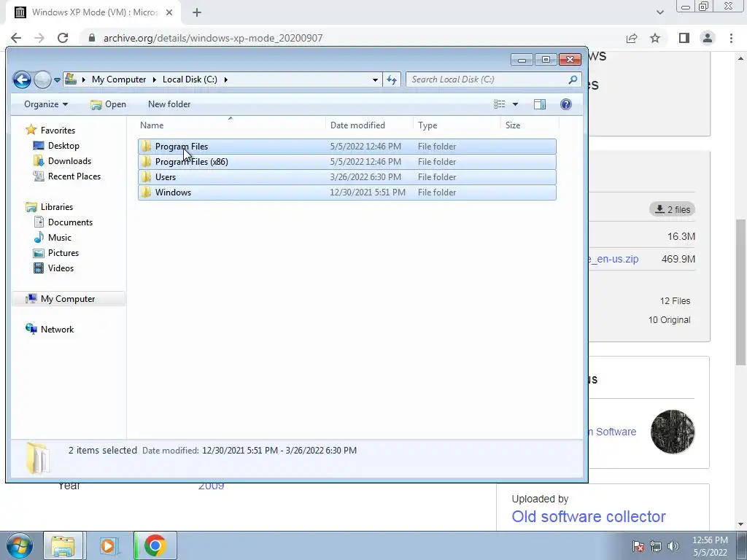Open Recent Places in Favorites
Viewport: 747px width, 560px height.
coord(74,176)
